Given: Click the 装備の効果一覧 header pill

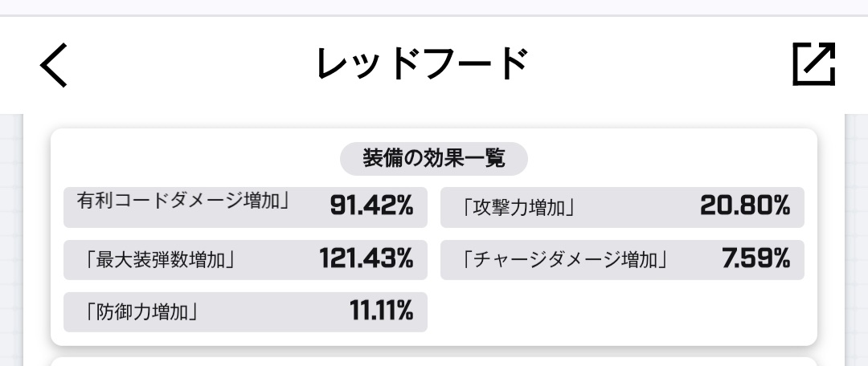Looking at the screenshot, I should (433, 159).
